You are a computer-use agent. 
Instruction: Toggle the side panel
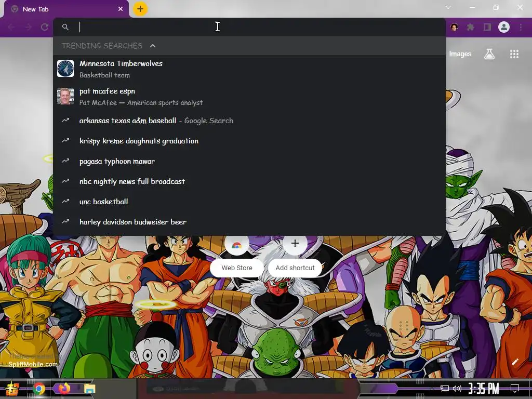tap(487, 27)
